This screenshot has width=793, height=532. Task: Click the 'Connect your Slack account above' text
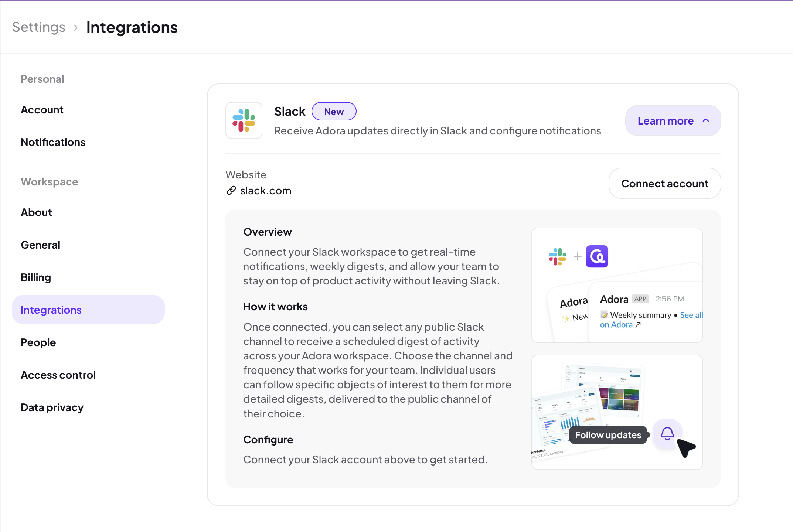click(365, 460)
